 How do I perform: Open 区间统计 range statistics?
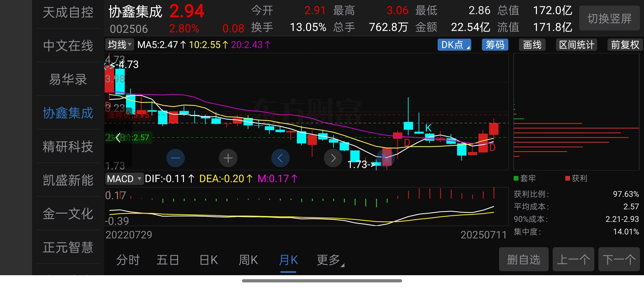point(576,45)
